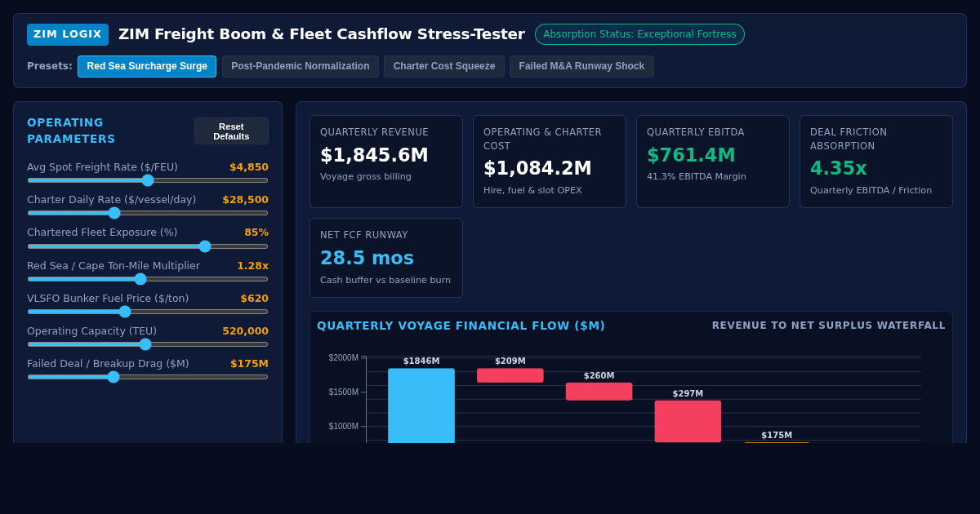Screen dimensions: 980x514
Task: Choose the Charter Cost Squeeze preset
Action: [x=444, y=66]
